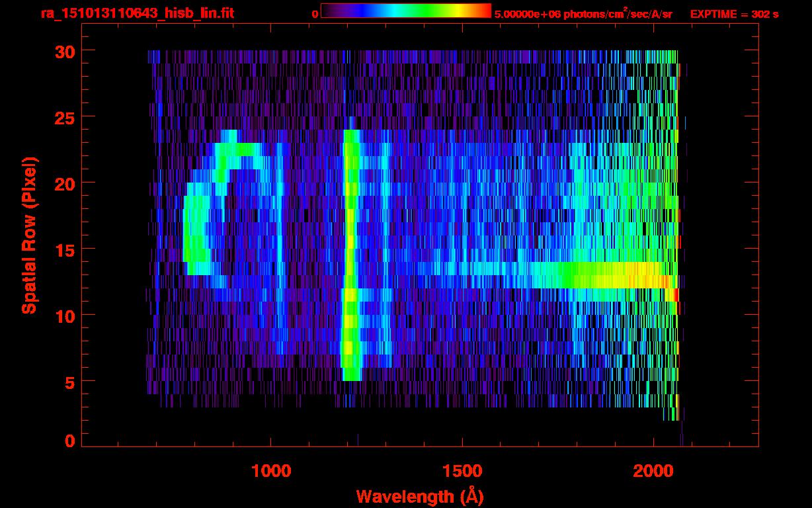The image size is (812, 508).
Task: Click the rainbow color scale bar
Action: coord(406,11)
